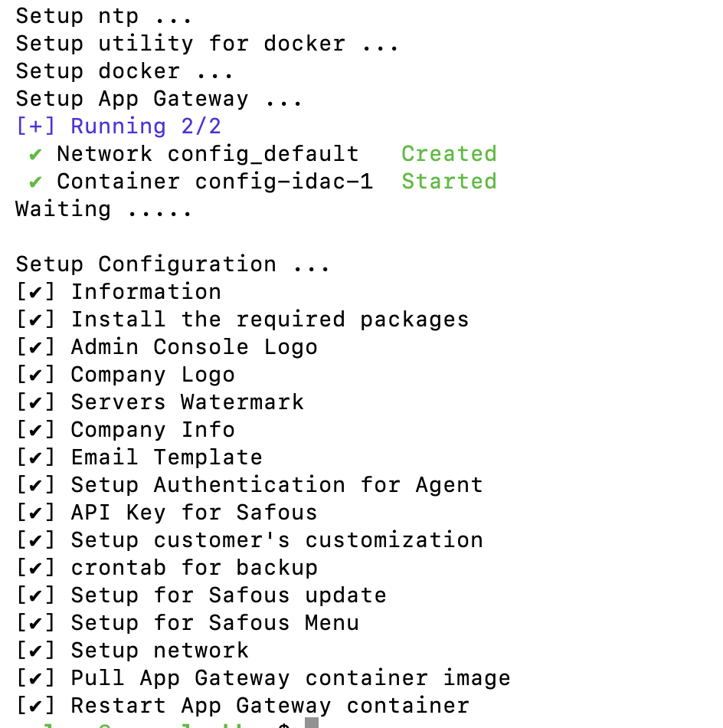
Task: Click the checkbox for Restart App Gateway container
Action: [36, 706]
